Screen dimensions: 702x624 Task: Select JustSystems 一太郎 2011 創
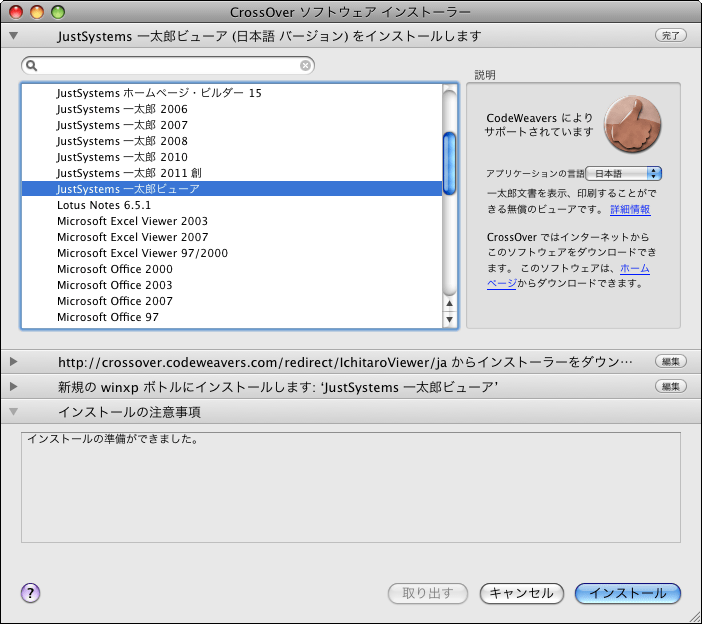point(232,173)
